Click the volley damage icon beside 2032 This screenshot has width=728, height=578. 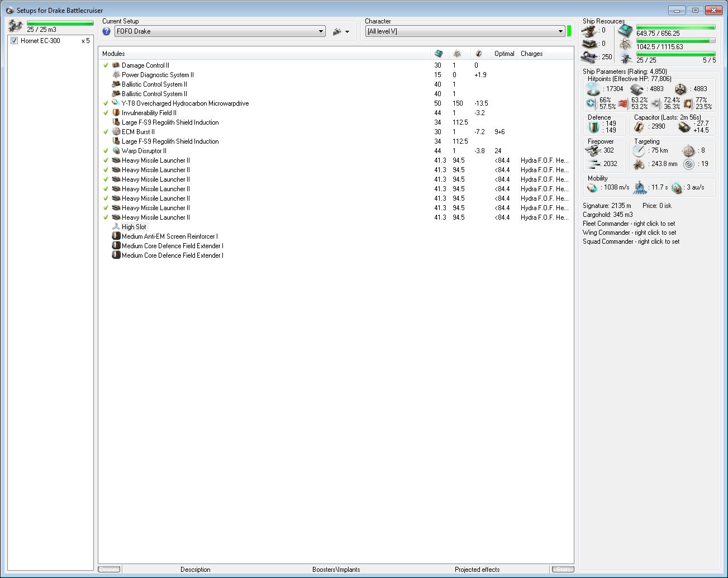pos(593,164)
